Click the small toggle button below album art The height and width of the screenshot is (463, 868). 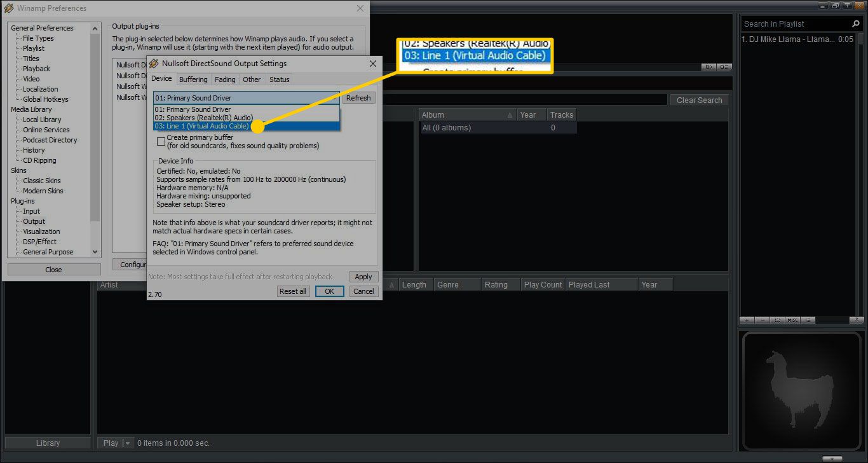(832, 459)
